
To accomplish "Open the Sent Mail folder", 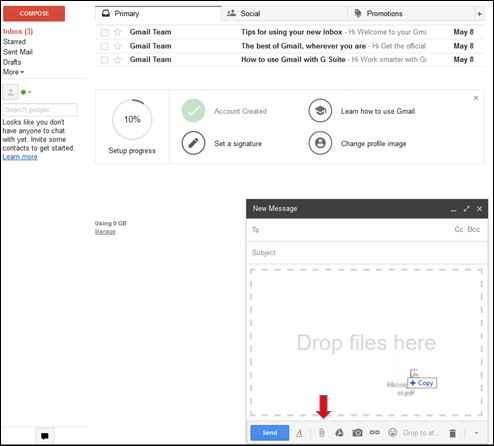I will click(18, 52).
